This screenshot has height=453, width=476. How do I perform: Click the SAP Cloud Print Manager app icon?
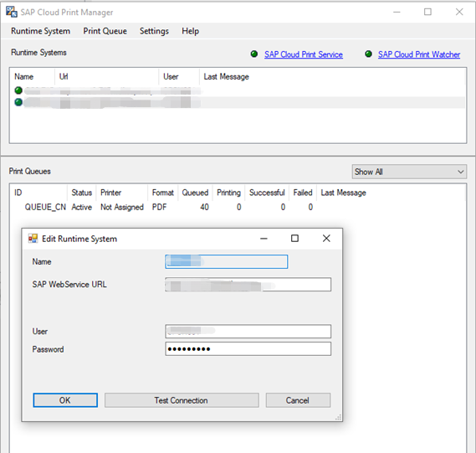(x=12, y=13)
